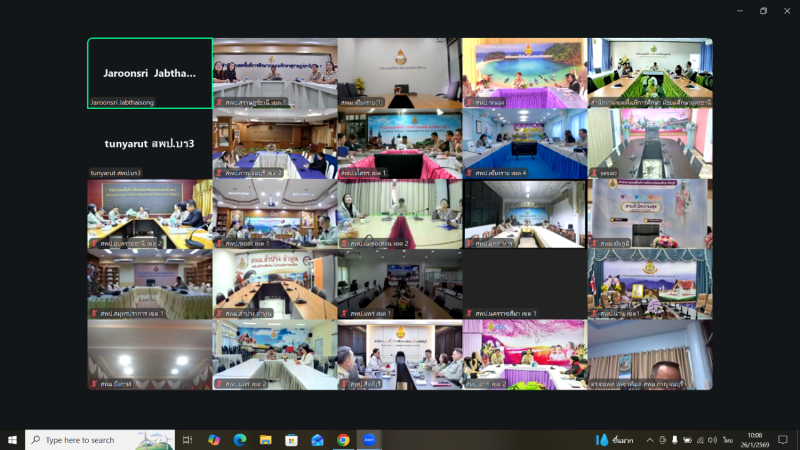Viewport: 800px width, 450px height.
Task: Open the notification center in the taskbar
Action: click(x=784, y=440)
